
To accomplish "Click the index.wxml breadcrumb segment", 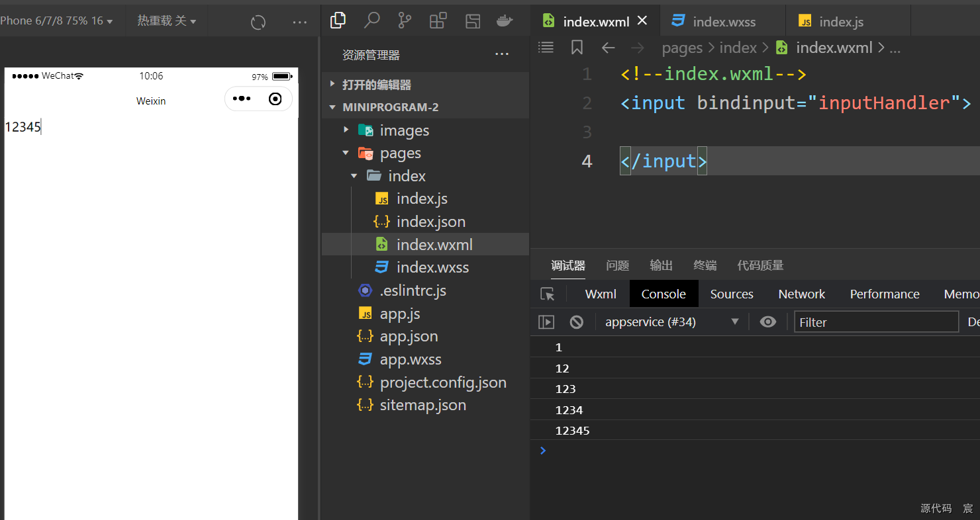I will (824, 48).
